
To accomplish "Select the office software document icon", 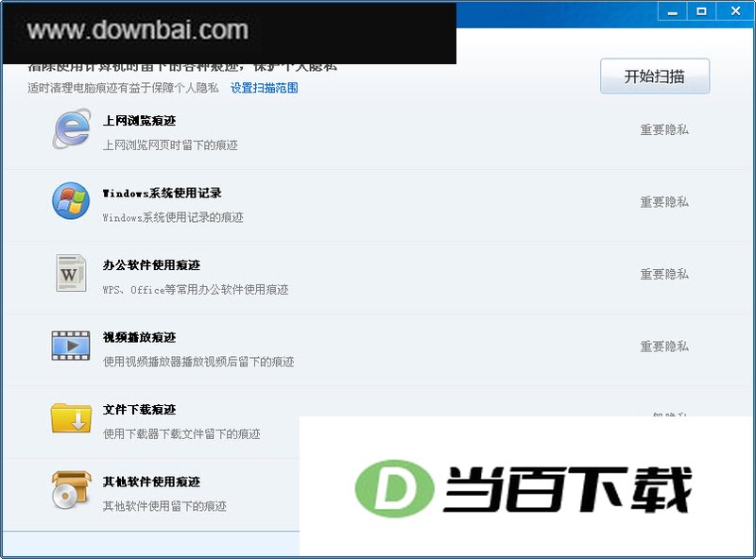I will coord(71,273).
